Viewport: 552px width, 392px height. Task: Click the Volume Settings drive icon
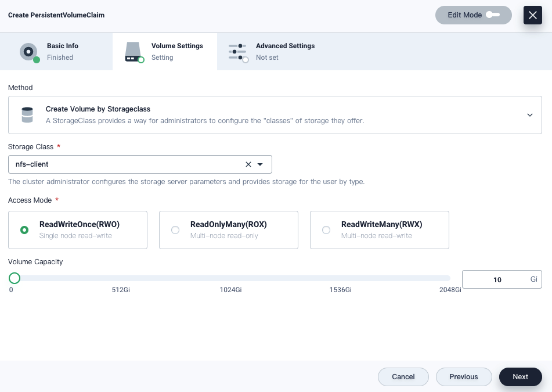point(133,52)
